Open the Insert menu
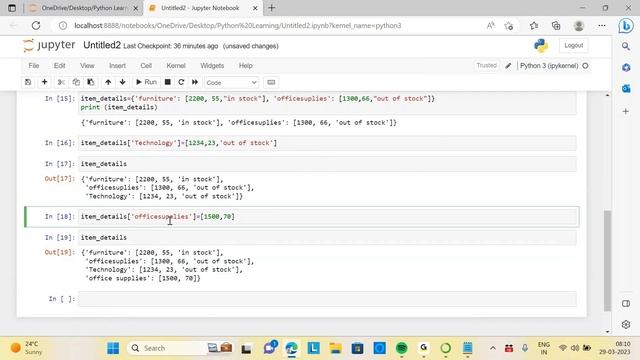Screen dimensions: 640x360 tap(118, 66)
